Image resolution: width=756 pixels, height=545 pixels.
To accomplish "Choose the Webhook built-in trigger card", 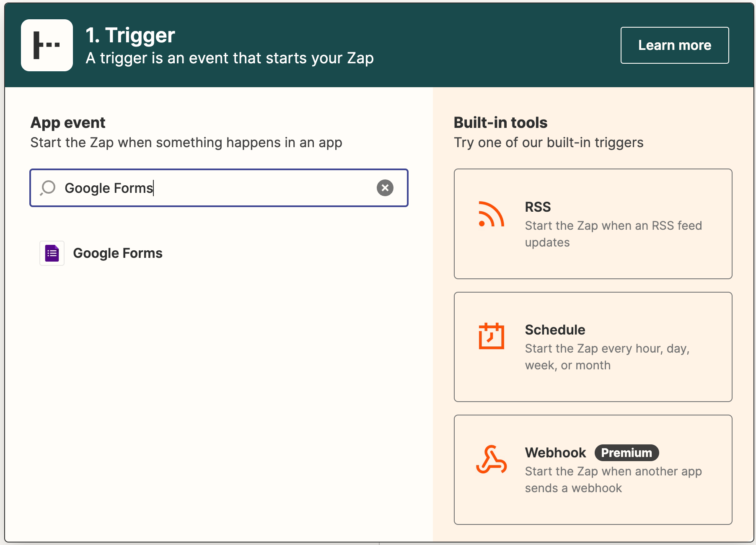I will [x=593, y=470].
